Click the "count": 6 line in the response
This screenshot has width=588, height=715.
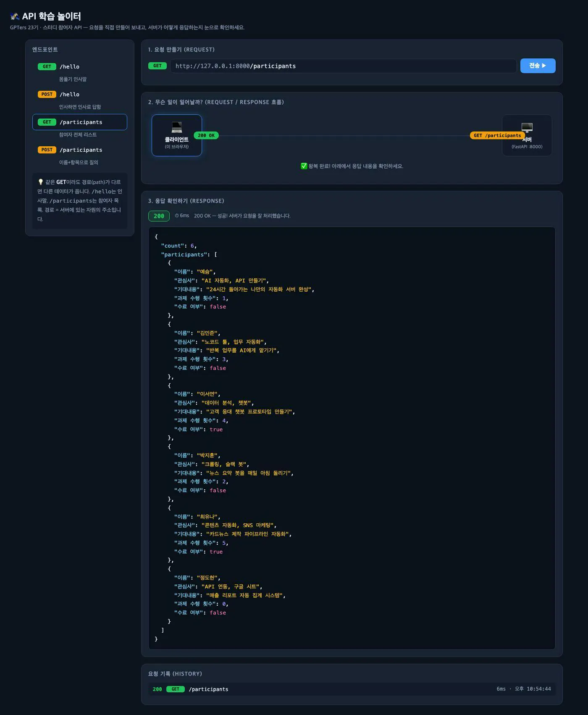[x=179, y=245]
